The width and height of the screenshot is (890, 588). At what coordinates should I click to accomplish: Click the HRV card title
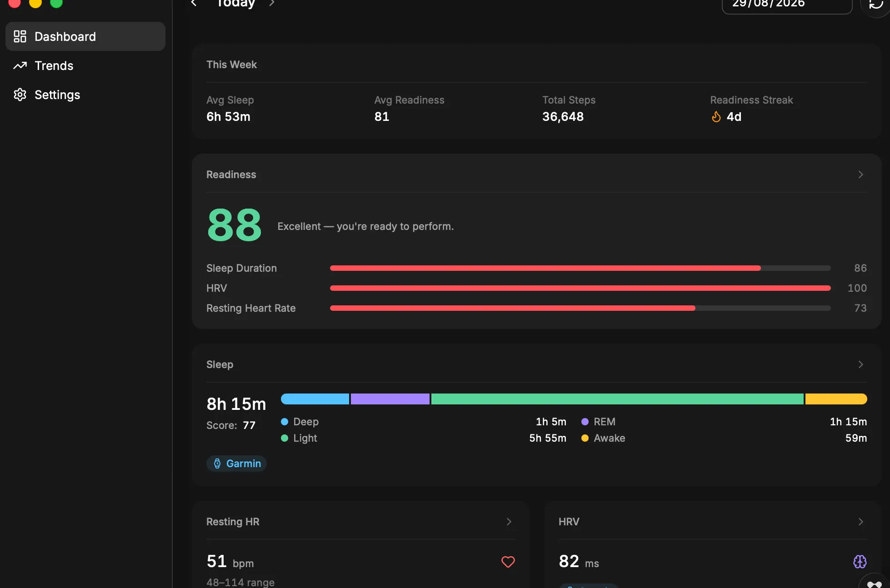(569, 522)
